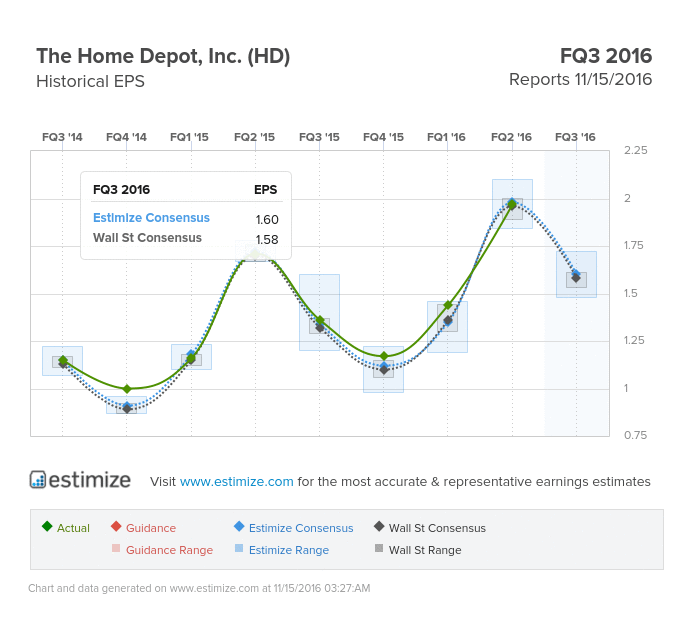
Task: Click the FQ3 '16 quarter label
Action: click(575, 137)
